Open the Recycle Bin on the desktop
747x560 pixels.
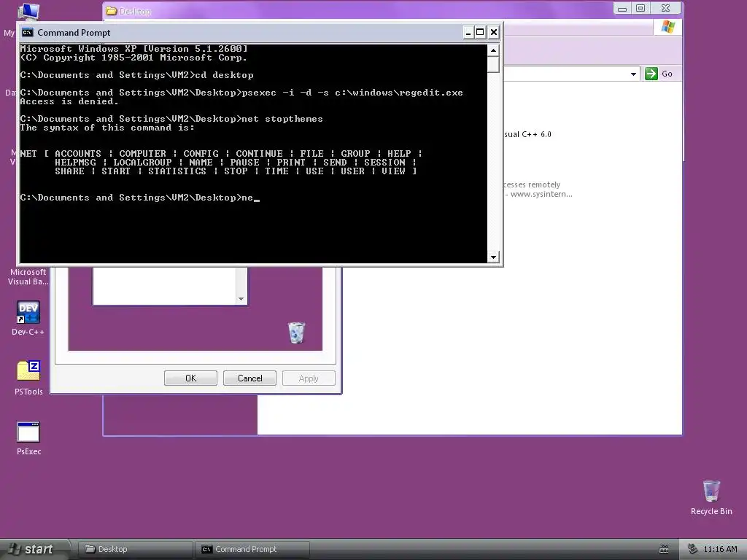tap(711, 497)
